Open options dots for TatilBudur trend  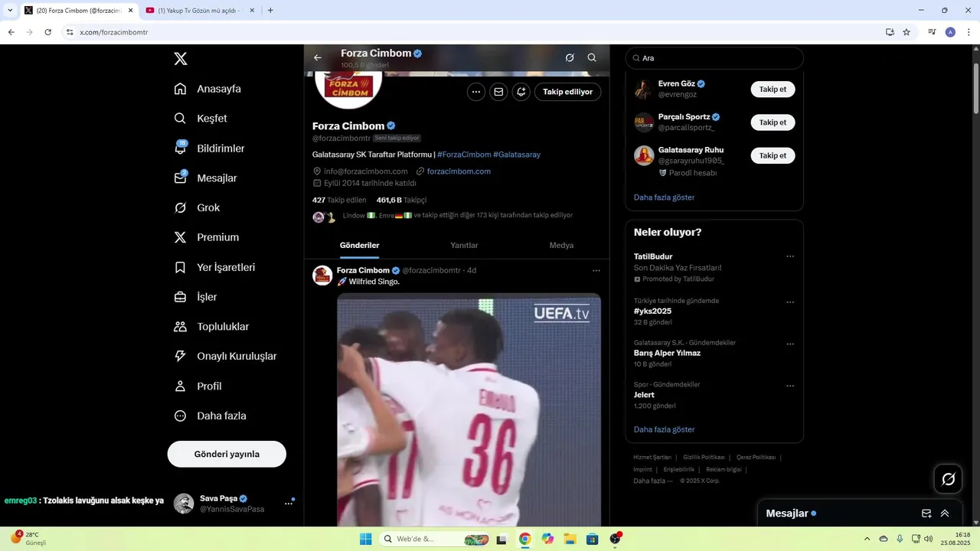click(790, 256)
